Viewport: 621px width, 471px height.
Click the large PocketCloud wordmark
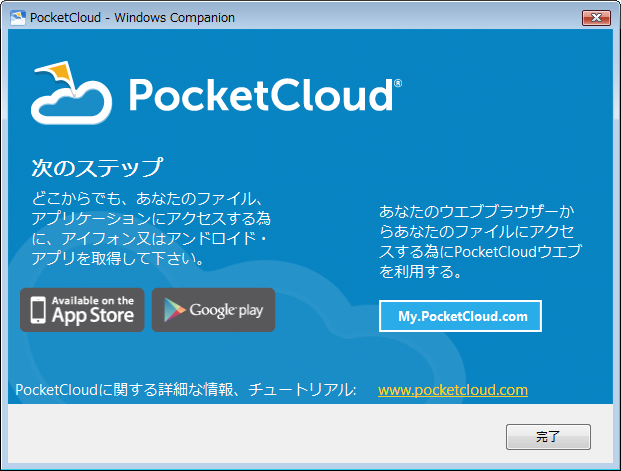265,94
